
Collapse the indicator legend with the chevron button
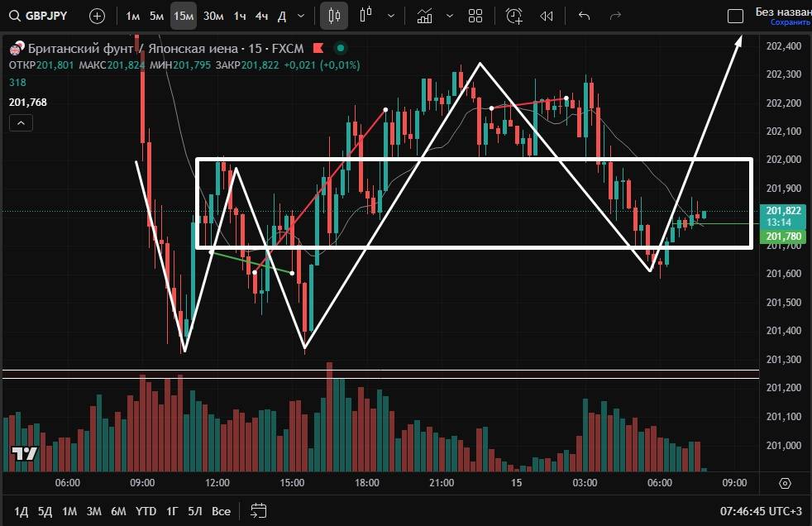(21, 123)
